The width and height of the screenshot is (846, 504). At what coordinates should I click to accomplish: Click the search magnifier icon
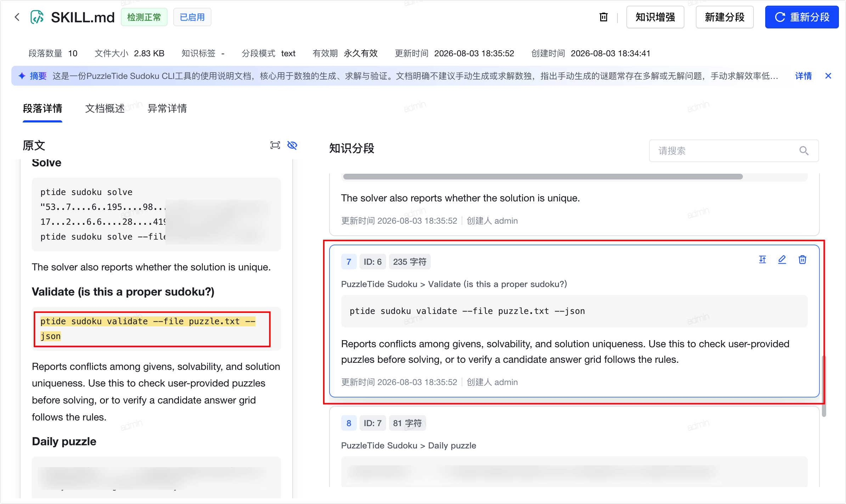[x=804, y=151]
